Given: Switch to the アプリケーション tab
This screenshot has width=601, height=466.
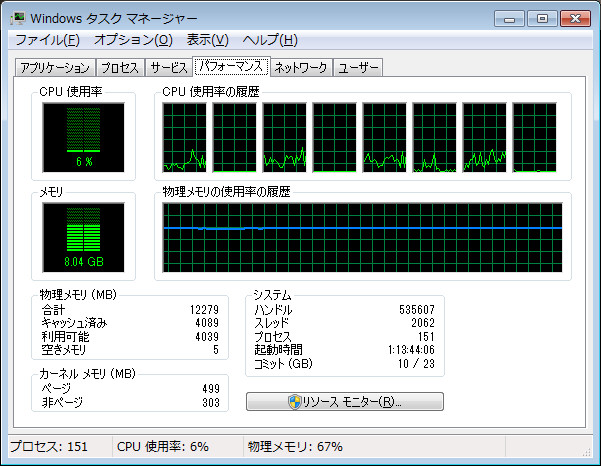Looking at the screenshot, I should (55, 68).
